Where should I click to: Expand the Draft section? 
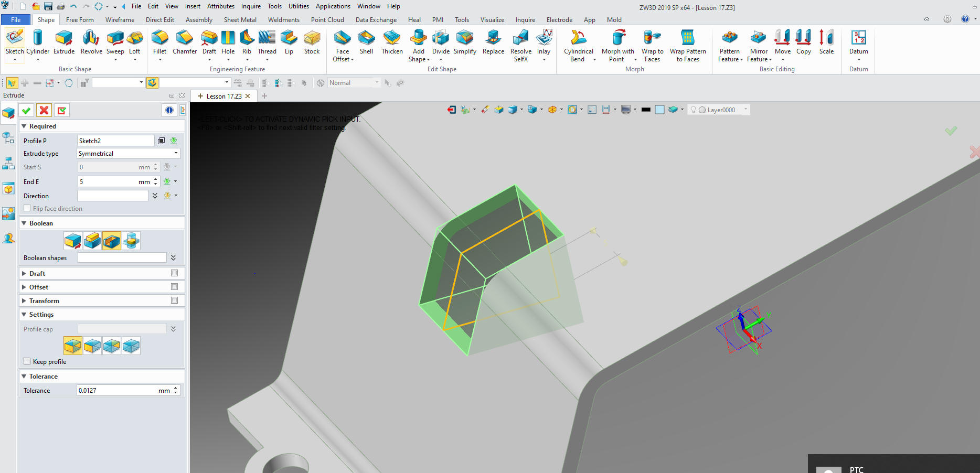(24, 273)
